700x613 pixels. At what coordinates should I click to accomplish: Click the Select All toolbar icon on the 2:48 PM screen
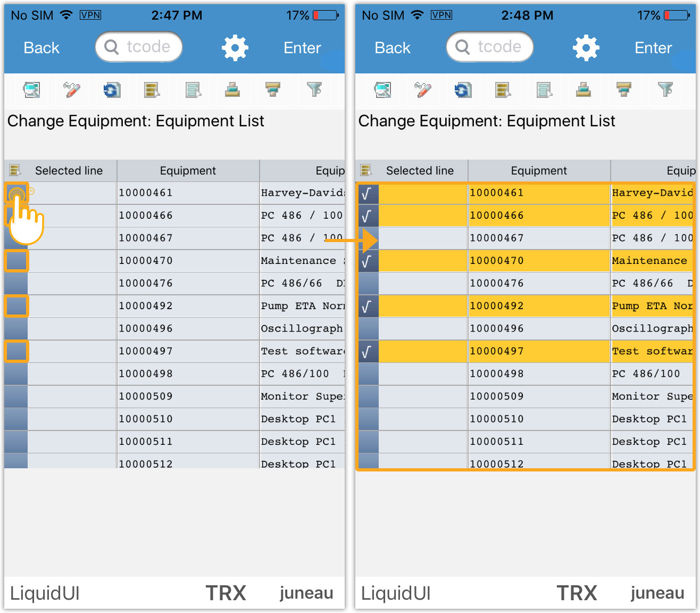[502, 90]
